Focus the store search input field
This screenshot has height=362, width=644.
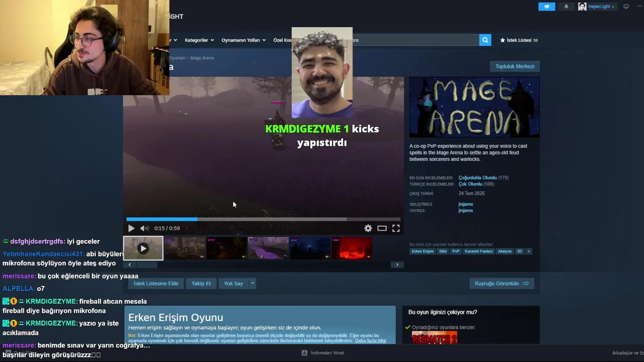tap(416, 40)
